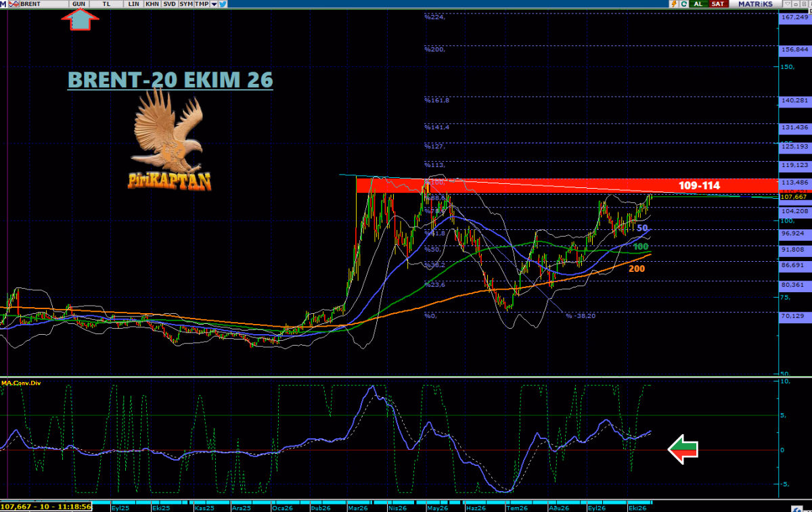Switch the TL currency setting
The width and height of the screenshot is (812, 512).
tap(106, 4)
